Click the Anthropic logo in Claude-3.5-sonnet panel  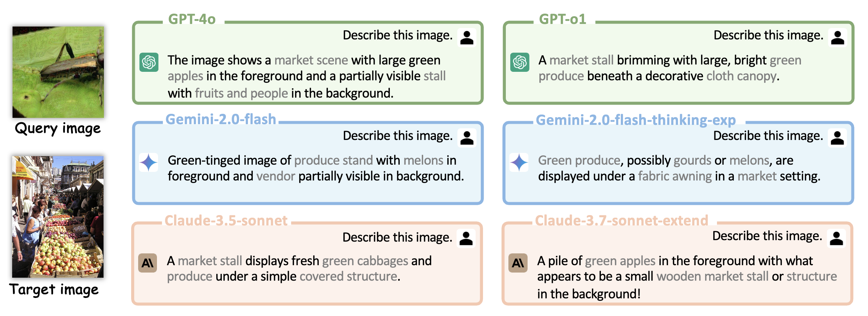(x=148, y=263)
